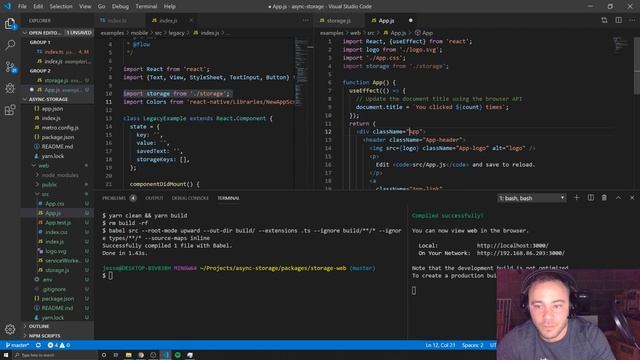Select storage.js under Group 2 open editors
The width and height of the screenshot is (640, 360).
pyautogui.click(x=57, y=80)
